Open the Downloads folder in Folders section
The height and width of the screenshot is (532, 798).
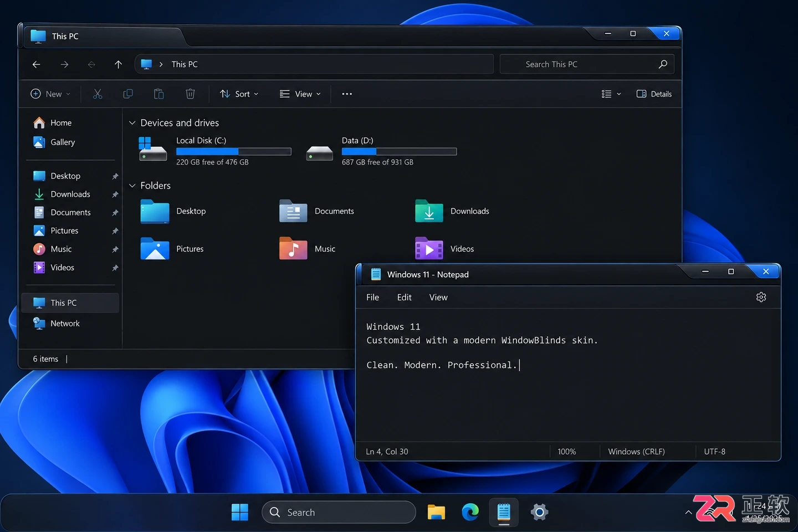tap(452, 212)
